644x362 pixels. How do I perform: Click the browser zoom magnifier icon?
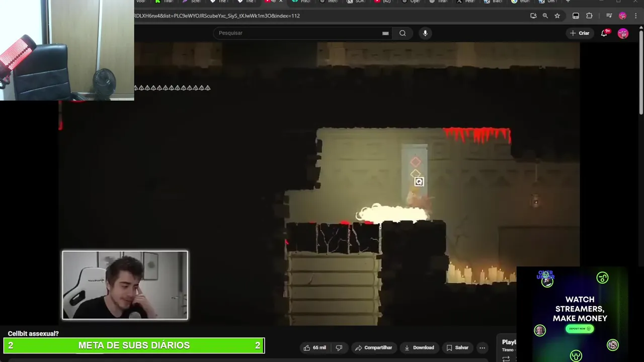coord(545,16)
